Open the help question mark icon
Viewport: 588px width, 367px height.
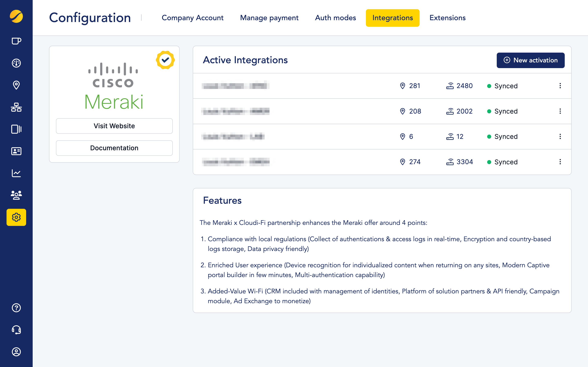pos(16,308)
